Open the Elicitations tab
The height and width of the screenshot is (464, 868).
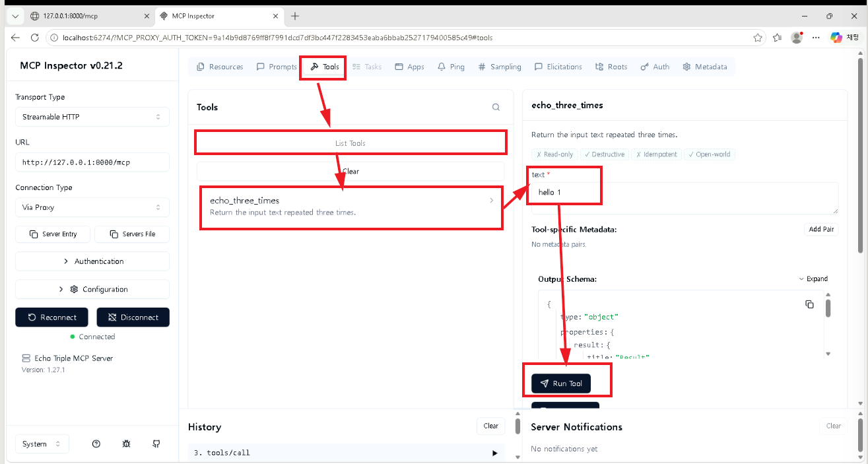coord(558,67)
